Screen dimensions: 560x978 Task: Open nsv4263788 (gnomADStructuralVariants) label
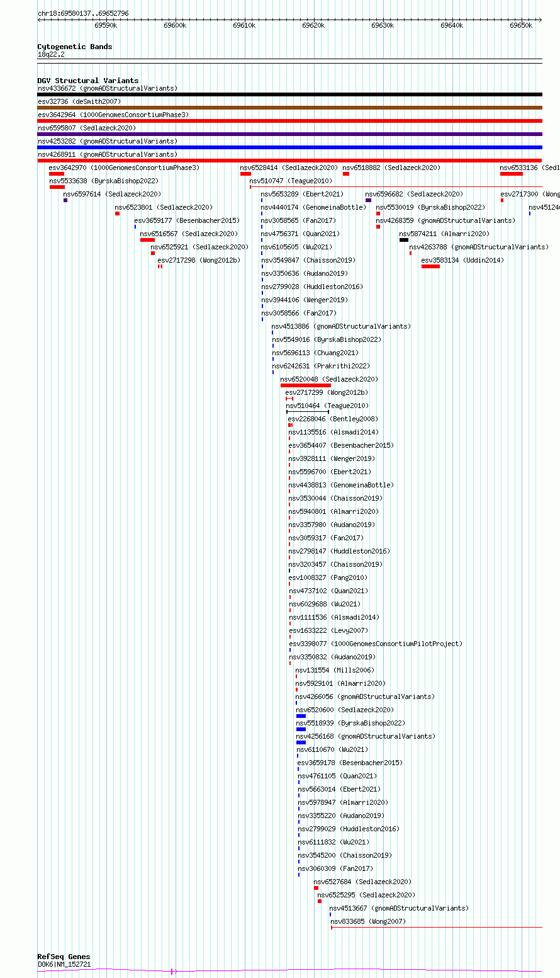coord(479,247)
